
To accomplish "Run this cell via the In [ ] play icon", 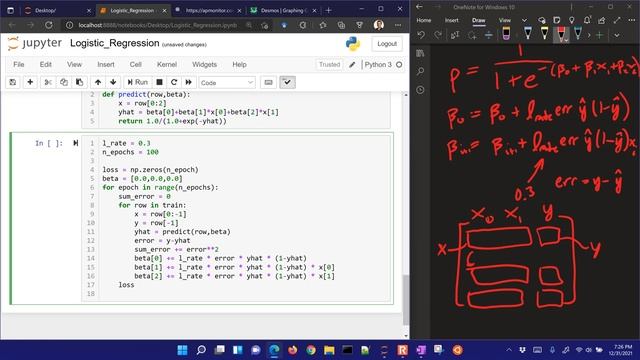I will tap(76, 143).
